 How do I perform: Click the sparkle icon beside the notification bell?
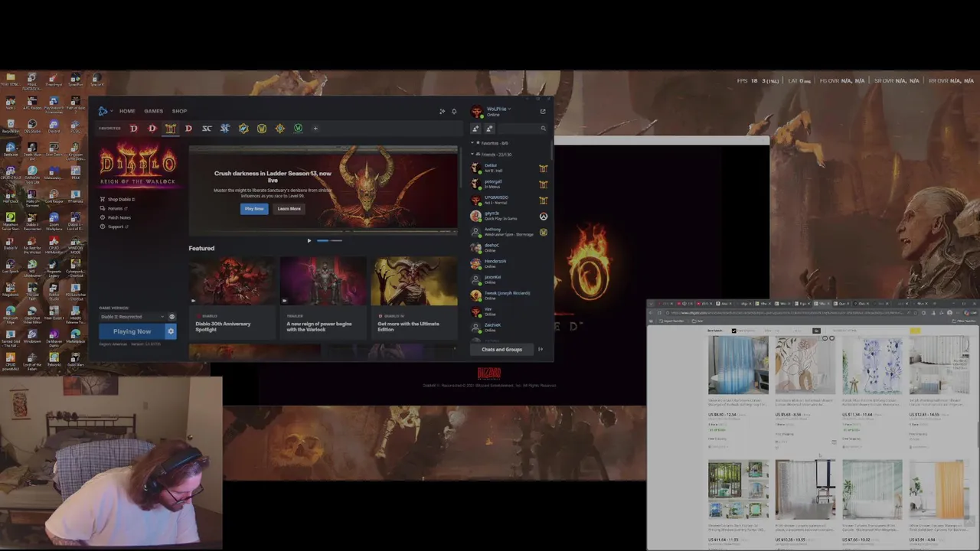[x=442, y=111]
